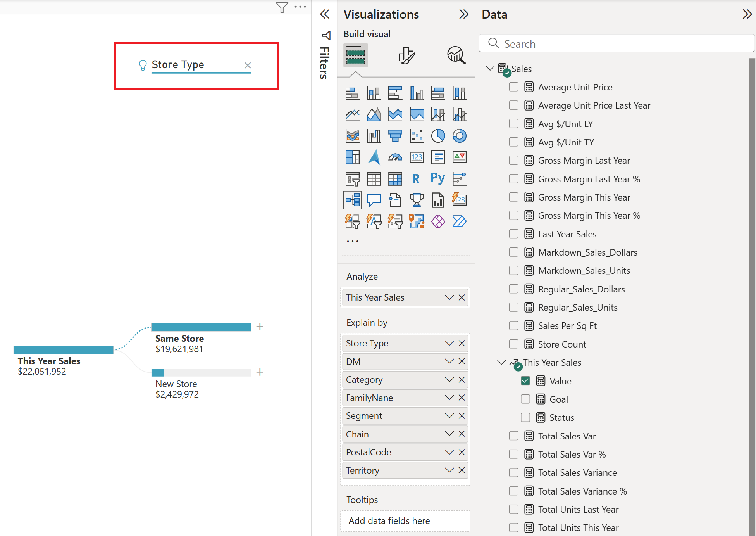
Task: Open the Store Type field dropdown in Explain by
Action: (x=449, y=343)
